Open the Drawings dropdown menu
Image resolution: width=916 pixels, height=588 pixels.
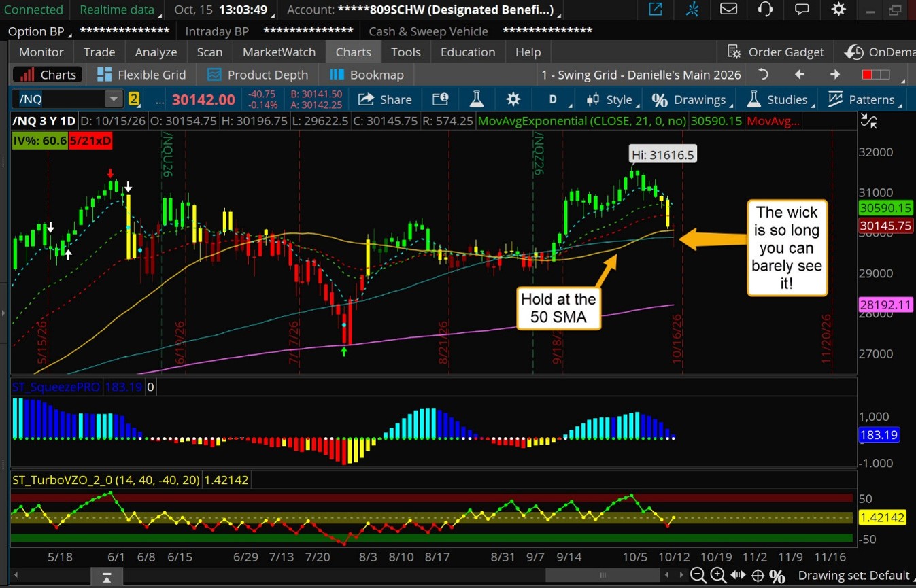(x=692, y=99)
